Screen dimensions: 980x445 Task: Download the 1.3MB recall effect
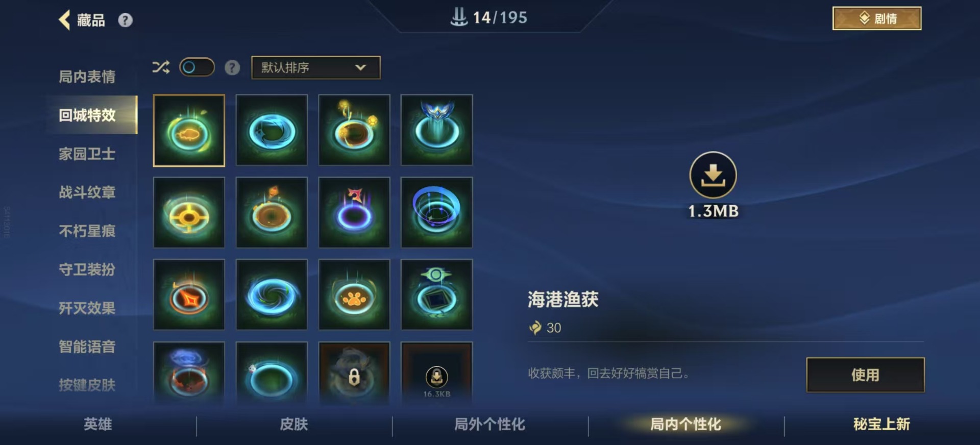(713, 175)
